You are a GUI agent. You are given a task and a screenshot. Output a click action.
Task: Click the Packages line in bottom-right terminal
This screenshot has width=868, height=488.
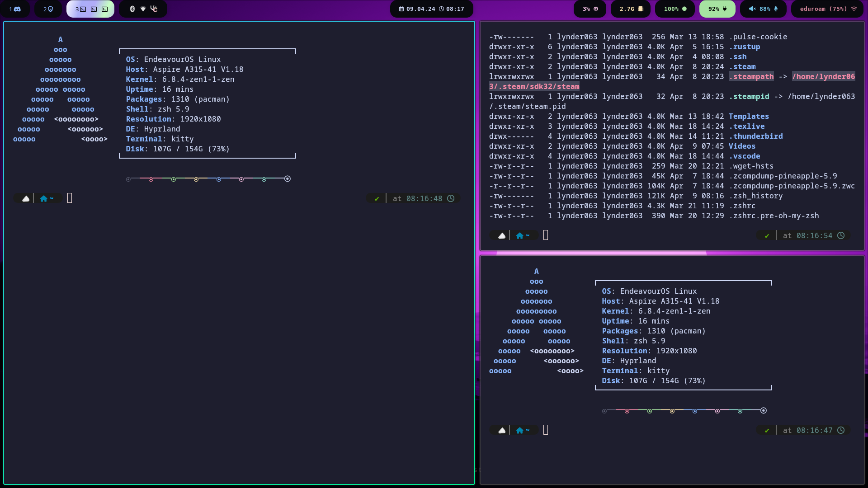coord(654,331)
